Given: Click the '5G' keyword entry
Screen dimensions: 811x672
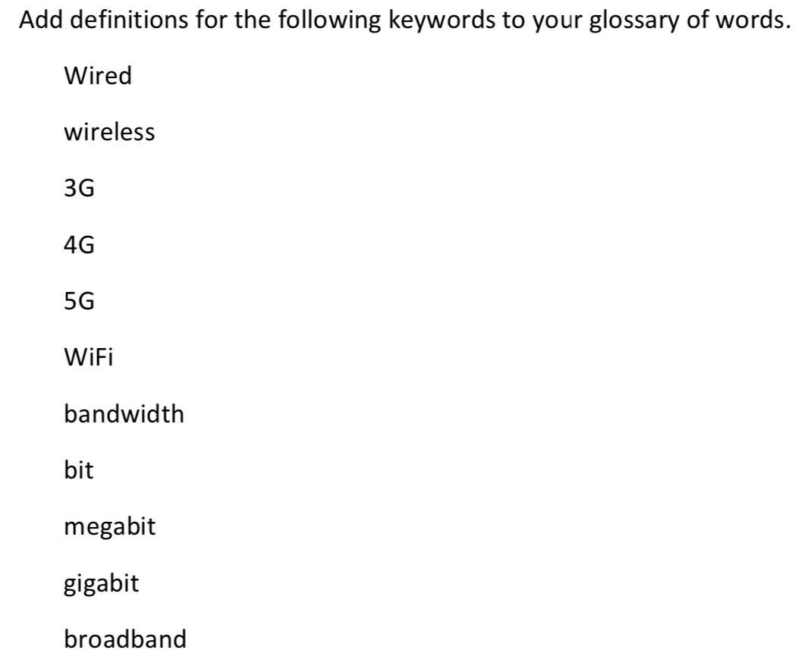Looking at the screenshot, I should point(79,301).
